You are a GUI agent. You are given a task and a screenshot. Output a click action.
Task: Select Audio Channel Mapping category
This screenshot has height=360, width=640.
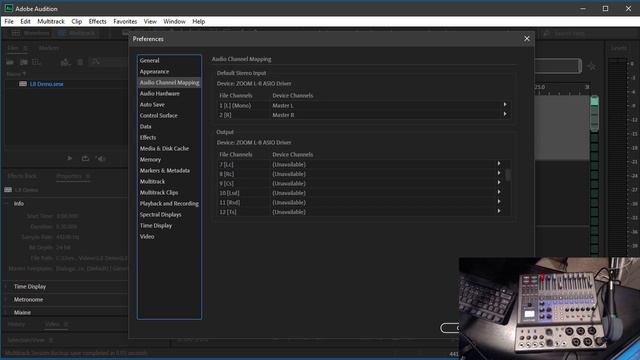pos(169,82)
